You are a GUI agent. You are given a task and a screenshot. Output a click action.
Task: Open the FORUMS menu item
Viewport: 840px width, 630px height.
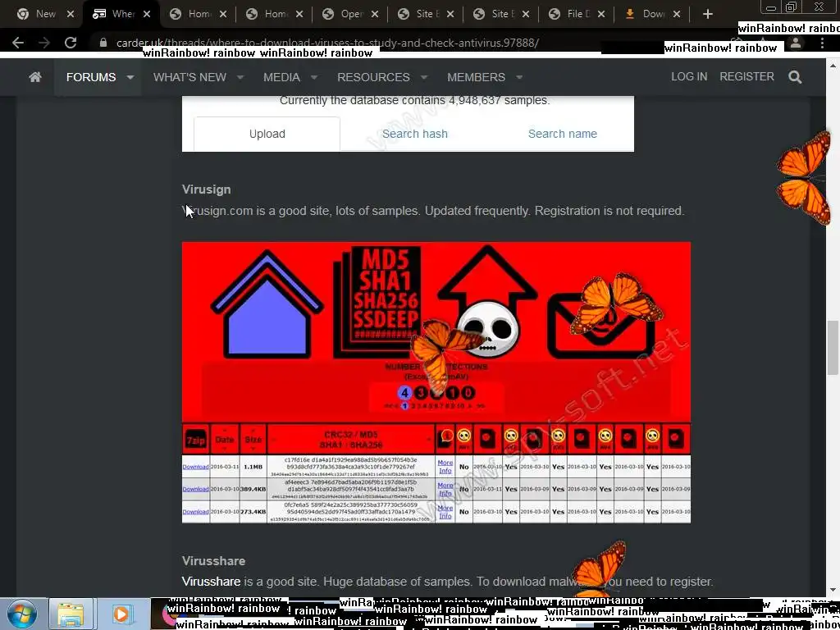(x=91, y=77)
